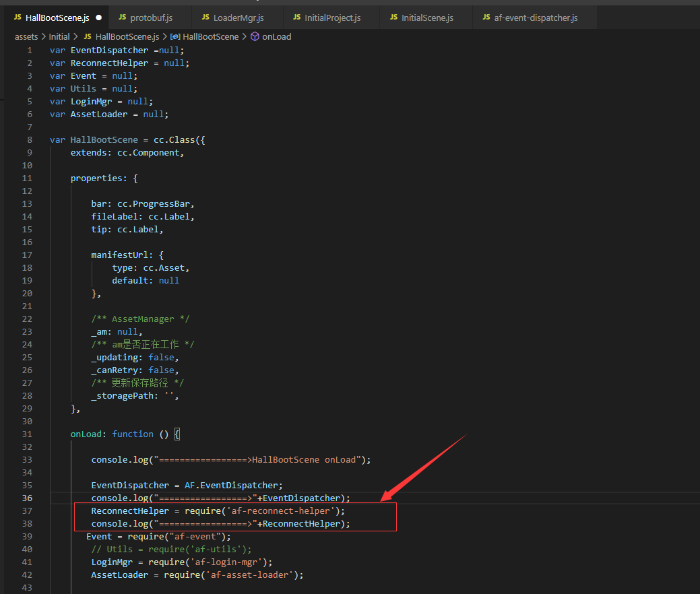Viewport: 700px width, 594px height.
Task: Click the unsaved dot on HallBootScene.js tab
Action: pyautogui.click(x=98, y=18)
